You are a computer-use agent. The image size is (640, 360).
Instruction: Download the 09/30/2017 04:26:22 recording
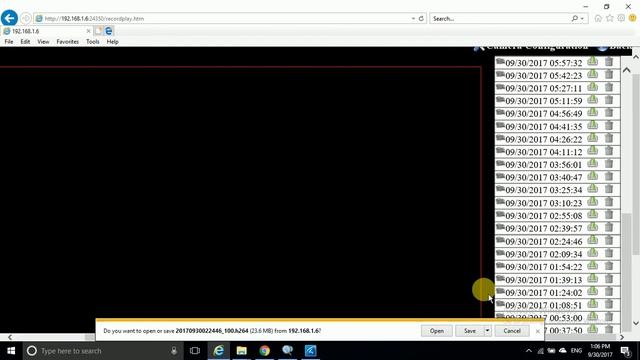(593, 138)
